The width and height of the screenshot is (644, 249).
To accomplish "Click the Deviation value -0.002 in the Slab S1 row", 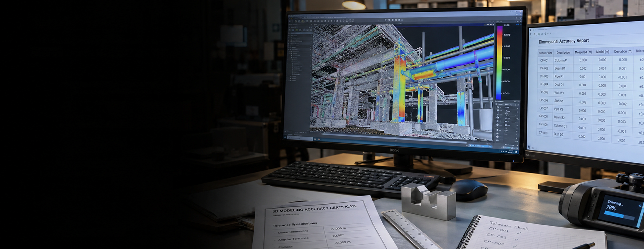I will pos(622,104).
